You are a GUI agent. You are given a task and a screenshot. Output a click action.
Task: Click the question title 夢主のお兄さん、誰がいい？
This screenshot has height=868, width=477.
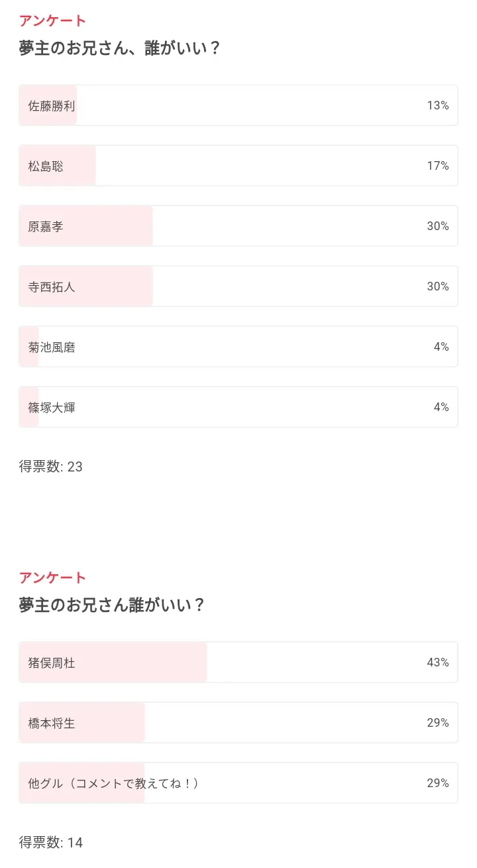tap(119, 48)
